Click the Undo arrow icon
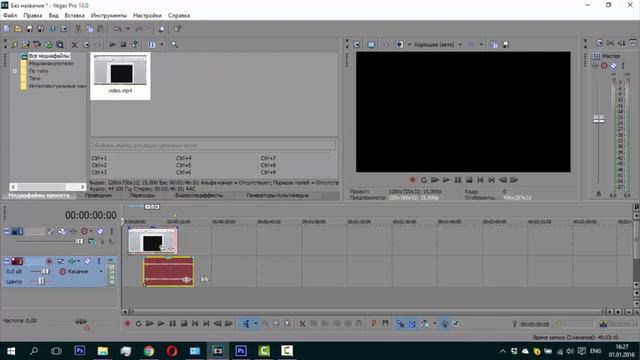The width and height of the screenshot is (640, 360). point(118,29)
